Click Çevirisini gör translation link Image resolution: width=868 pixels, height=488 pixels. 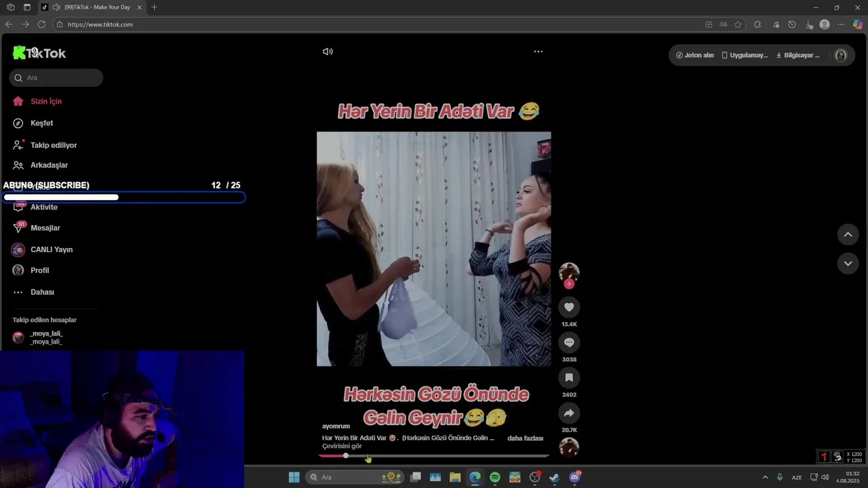pyautogui.click(x=342, y=447)
